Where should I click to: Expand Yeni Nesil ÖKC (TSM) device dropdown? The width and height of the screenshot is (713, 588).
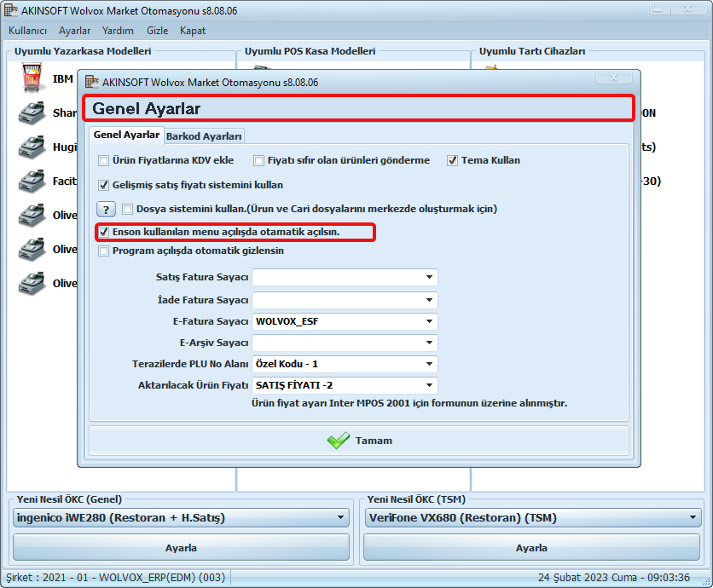coord(533,517)
